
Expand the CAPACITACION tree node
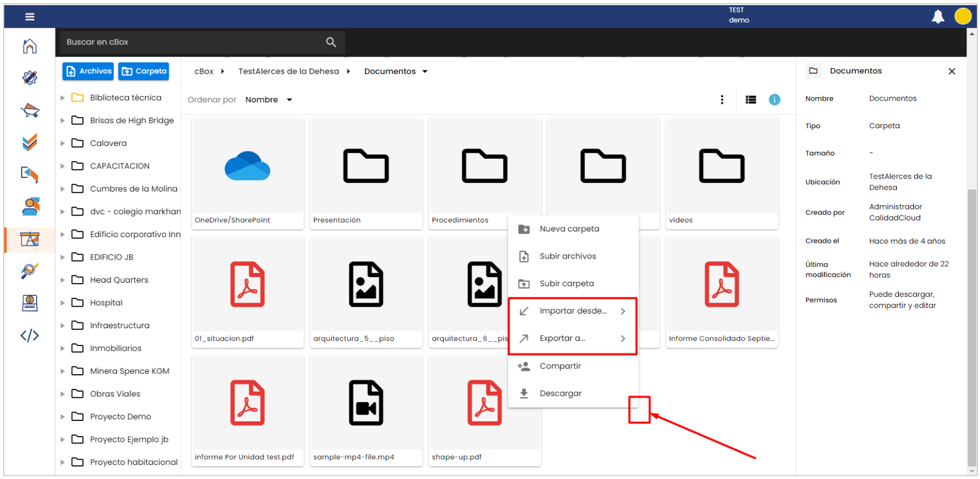(62, 166)
